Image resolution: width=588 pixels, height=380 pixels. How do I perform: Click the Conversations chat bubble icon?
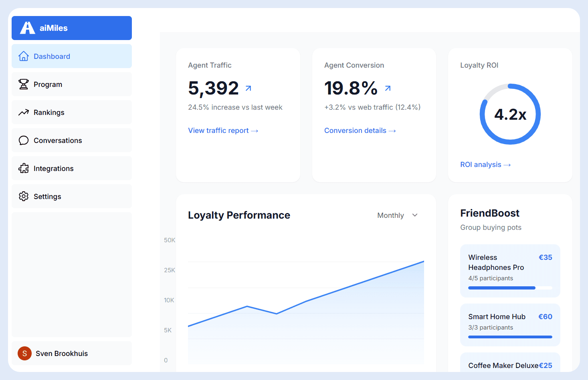tap(24, 140)
